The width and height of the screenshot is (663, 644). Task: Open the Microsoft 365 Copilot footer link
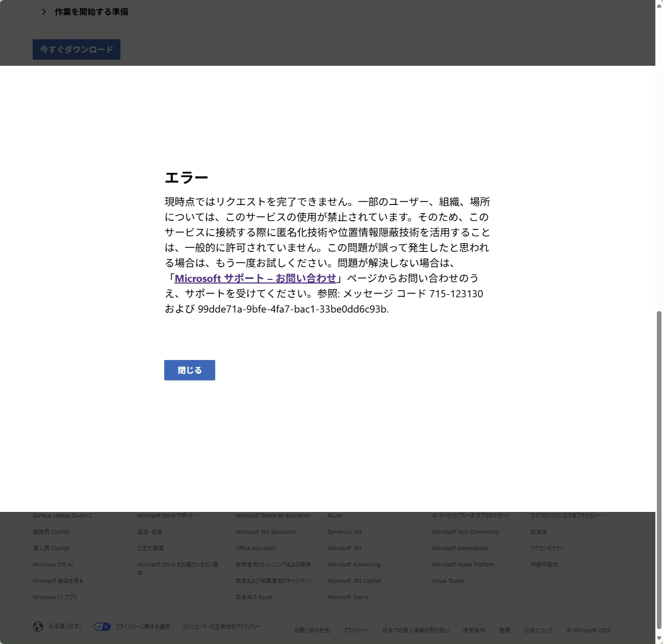pyautogui.click(x=354, y=581)
